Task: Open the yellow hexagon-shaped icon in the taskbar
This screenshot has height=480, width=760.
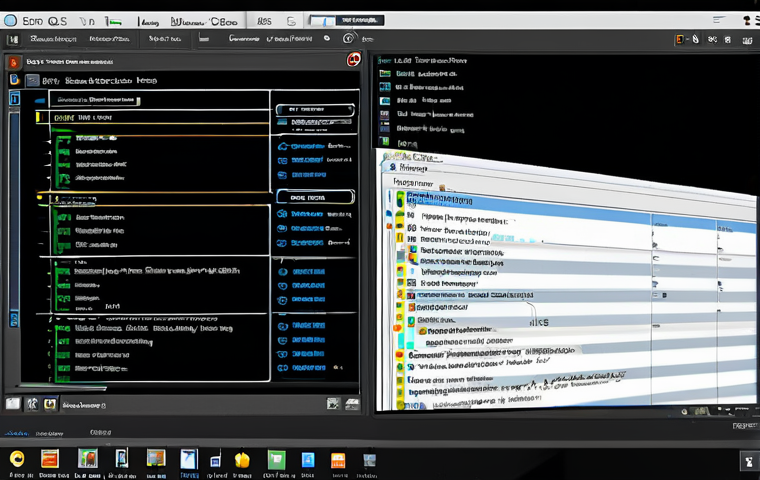Action: (242, 460)
